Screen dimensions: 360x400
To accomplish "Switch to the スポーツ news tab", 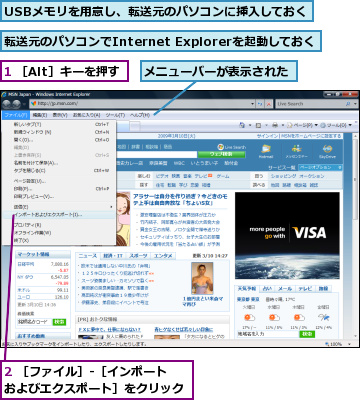I will click(138, 256).
